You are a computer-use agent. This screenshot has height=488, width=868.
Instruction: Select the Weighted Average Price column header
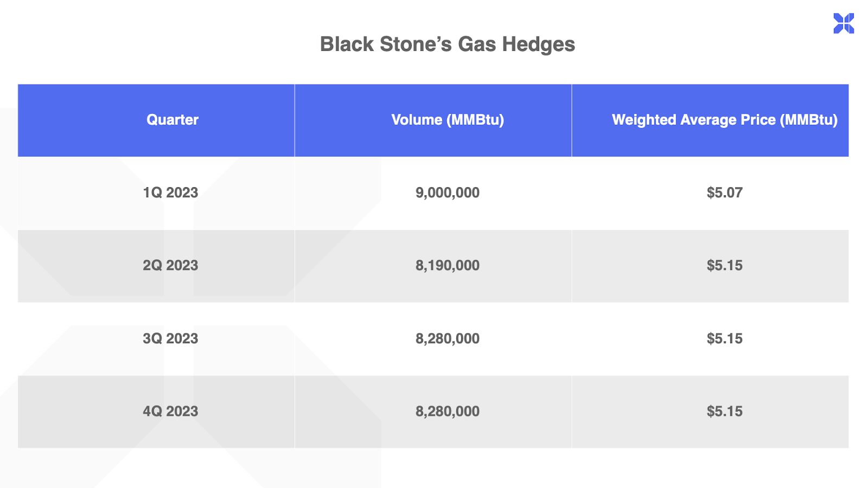[x=724, y=120]
